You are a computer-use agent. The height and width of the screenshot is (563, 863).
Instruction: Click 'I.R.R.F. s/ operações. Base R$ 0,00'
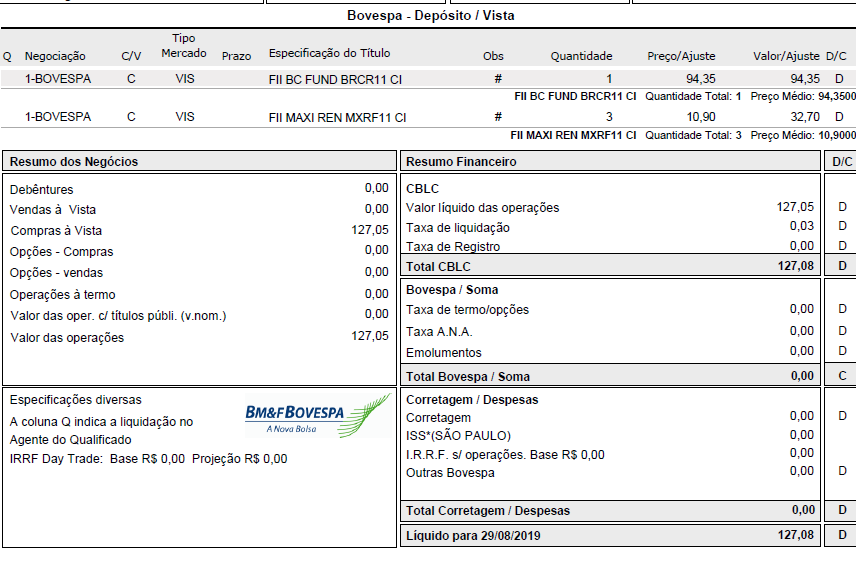[505, 455]
